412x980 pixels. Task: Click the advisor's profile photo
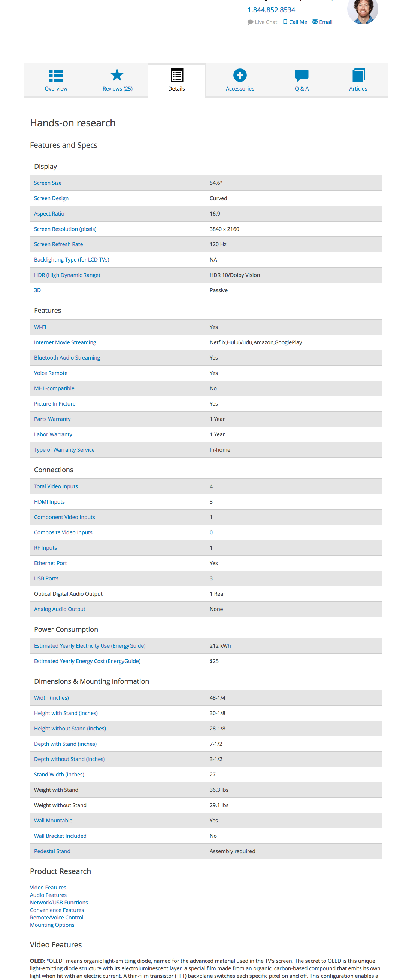pos(362,12)
